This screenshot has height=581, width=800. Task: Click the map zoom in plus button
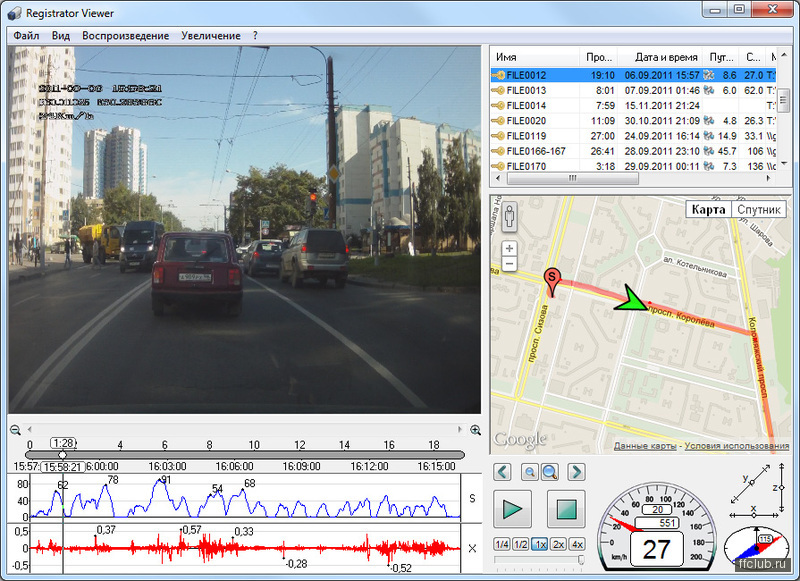[509, 248]
